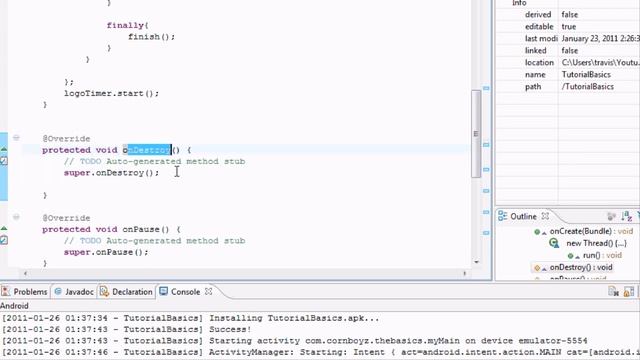Select the 'location' property row

(568, 62)
